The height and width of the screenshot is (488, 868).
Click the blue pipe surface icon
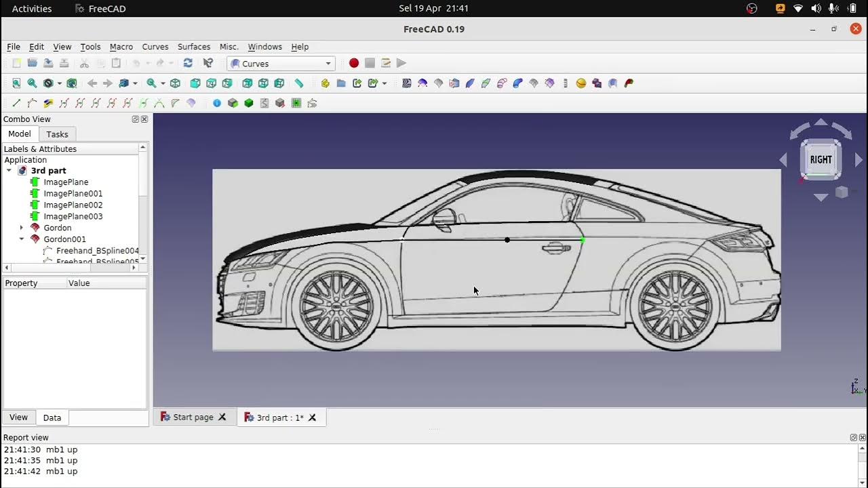(x=517, y=83)
